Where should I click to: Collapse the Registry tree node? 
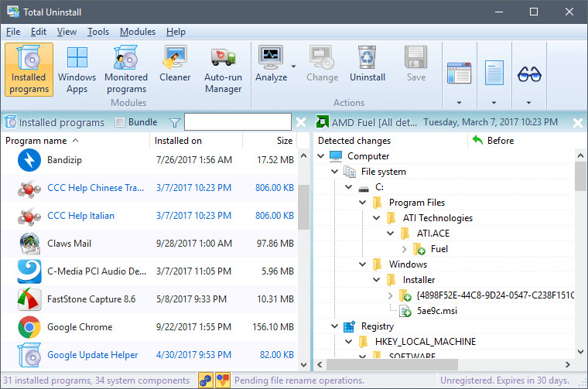(334, 326)
